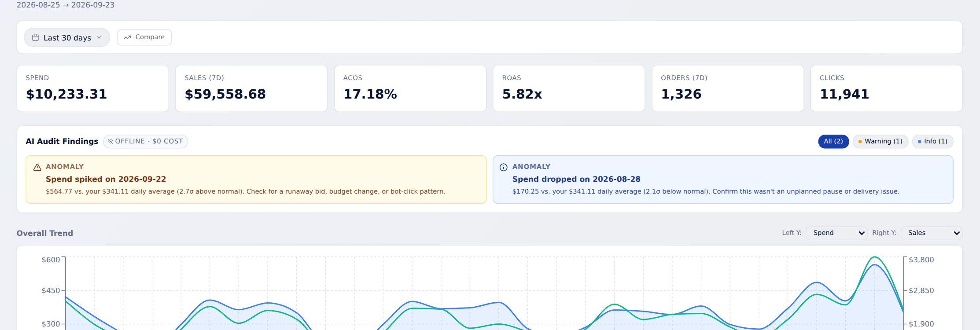Filter findings by Info (1)
Screen dimensions: 980x330
pos(932,141)
